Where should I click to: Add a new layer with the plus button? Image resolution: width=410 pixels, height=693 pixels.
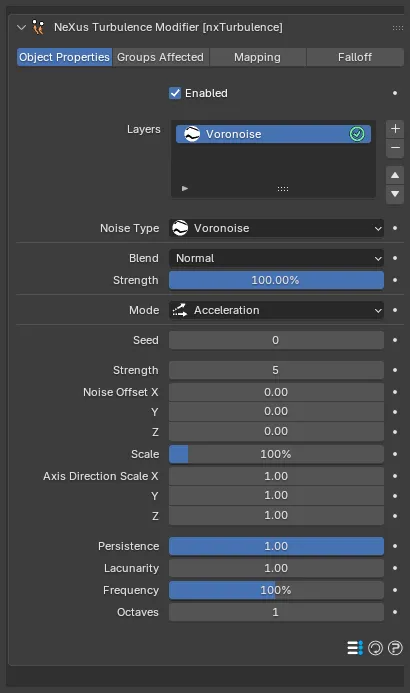click(395, 129)
